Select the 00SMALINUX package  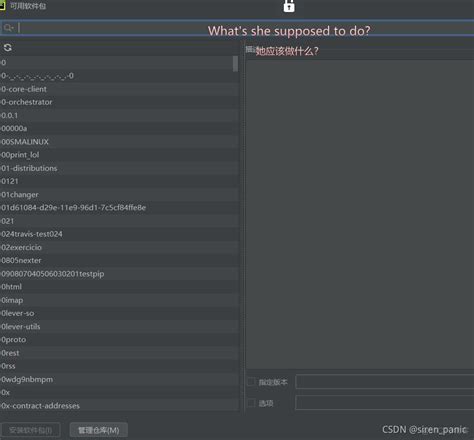click(119, 142)
